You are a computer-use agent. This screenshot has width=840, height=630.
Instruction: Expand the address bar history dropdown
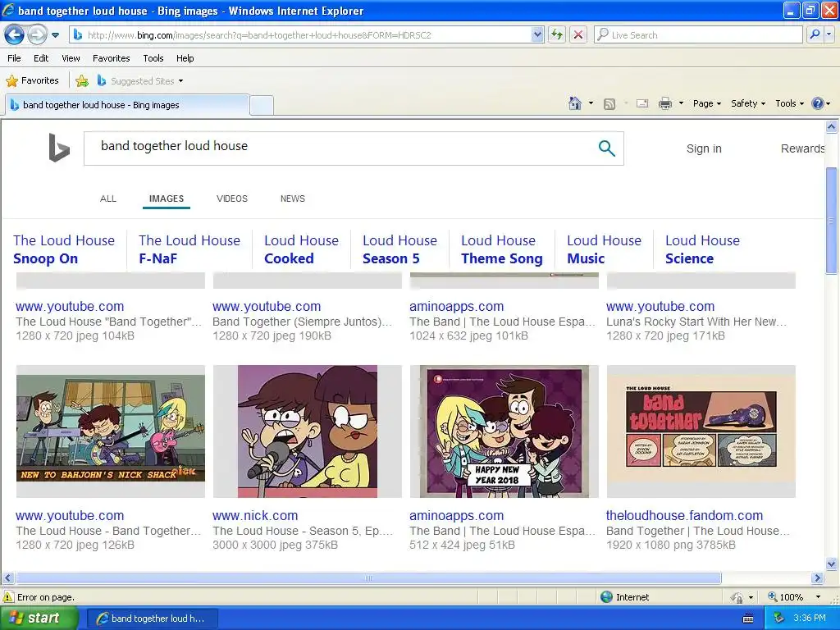coord(537,35)
